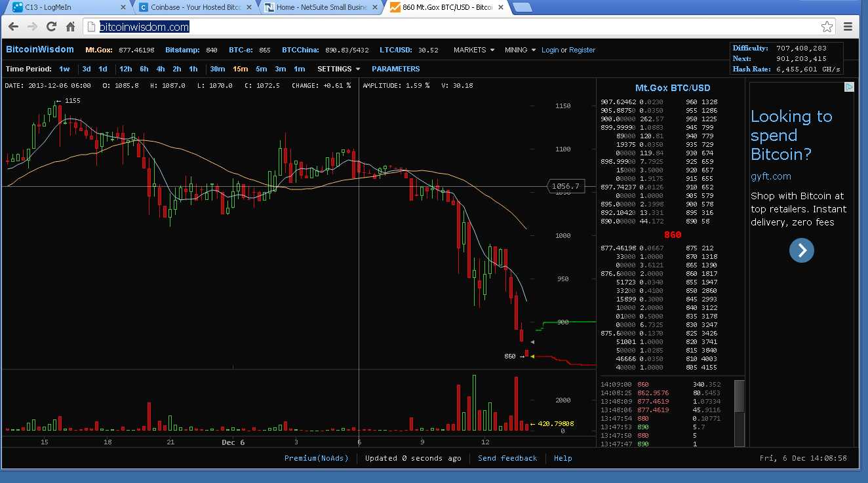
Task: Open the BTCChina market price link
Action: (x=325, y=50)
